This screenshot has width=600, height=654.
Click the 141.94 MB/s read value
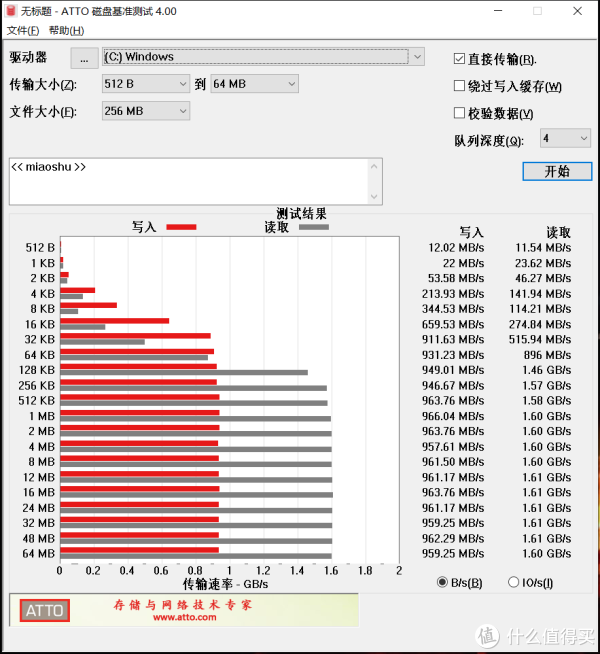click(x=540, y=294)
